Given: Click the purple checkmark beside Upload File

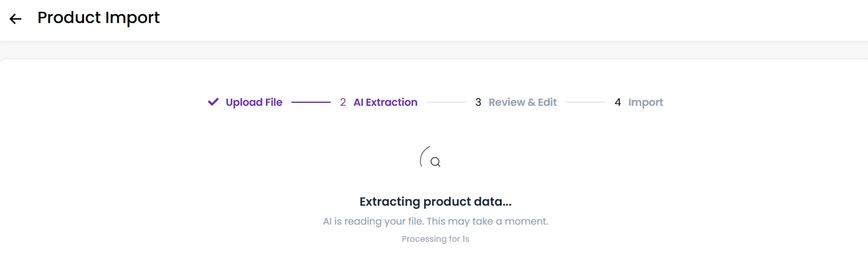Looking at the screenshot, I should pyautogui.click(x=213, y=102).
